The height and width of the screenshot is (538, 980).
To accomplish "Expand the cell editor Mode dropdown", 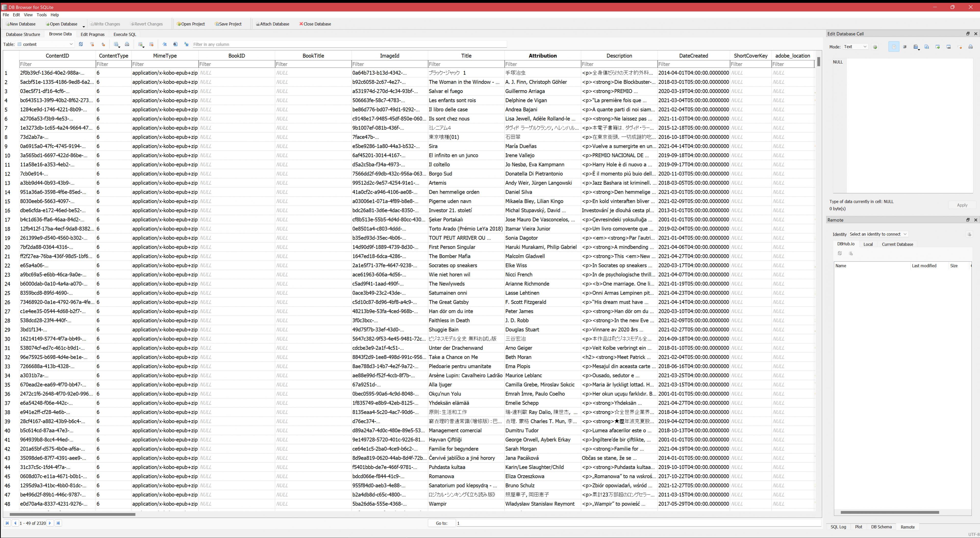I will pos(856,47).
